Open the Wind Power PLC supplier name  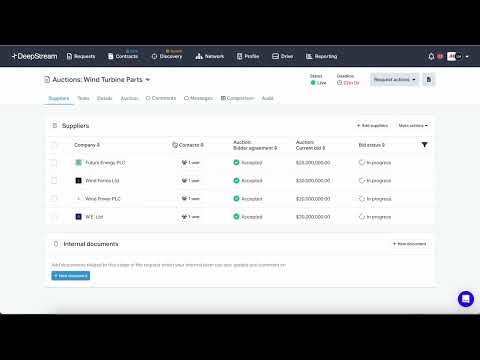(103, 199)
